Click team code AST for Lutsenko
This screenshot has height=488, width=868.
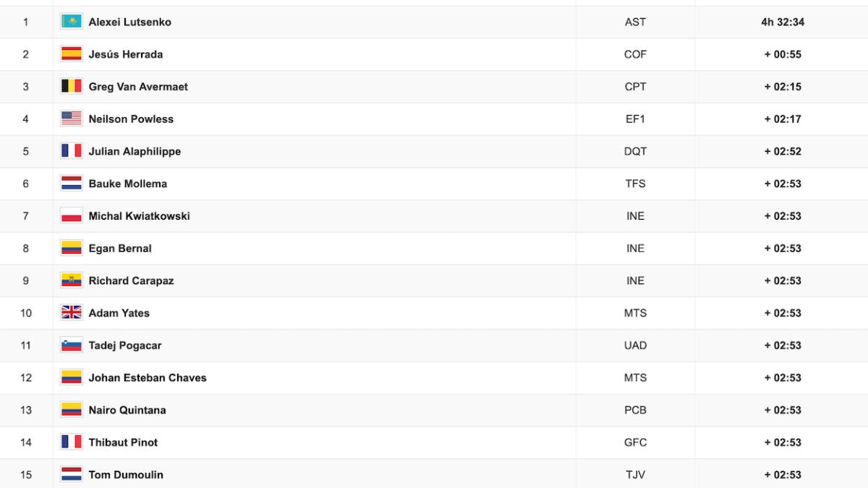tap(635, 22)
